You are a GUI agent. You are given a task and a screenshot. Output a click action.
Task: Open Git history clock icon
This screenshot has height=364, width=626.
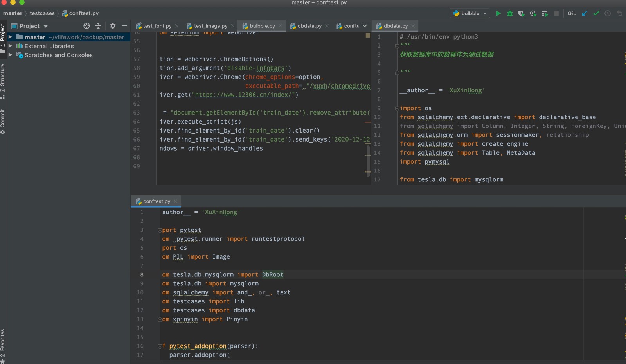pos(608,13)
